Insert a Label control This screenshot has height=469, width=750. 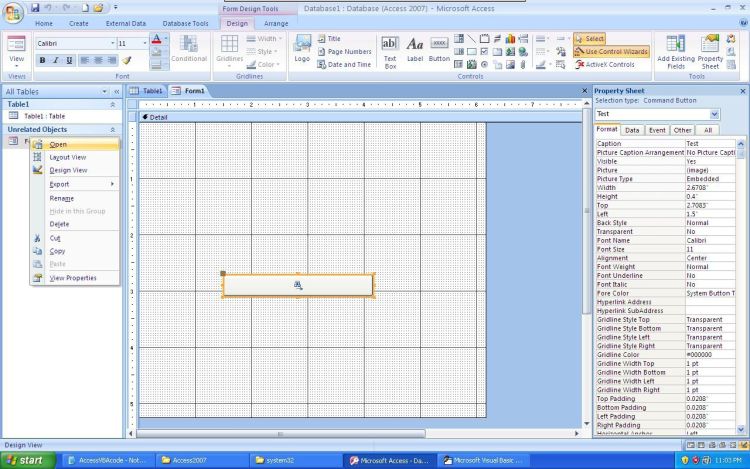tap(415, 49)
